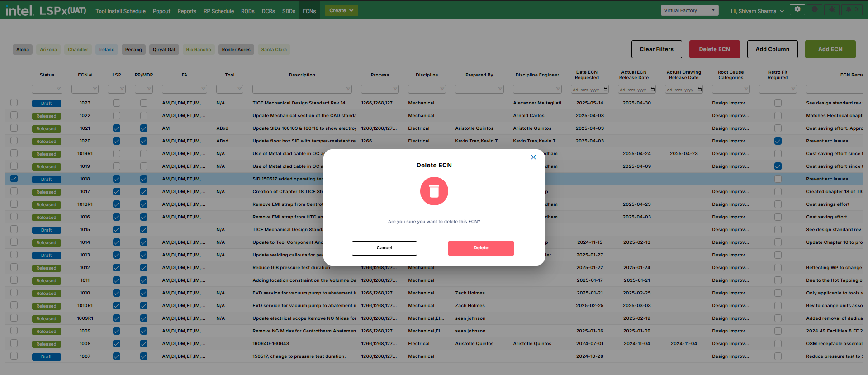Click the Description column filter funnel

coord(348,89)
